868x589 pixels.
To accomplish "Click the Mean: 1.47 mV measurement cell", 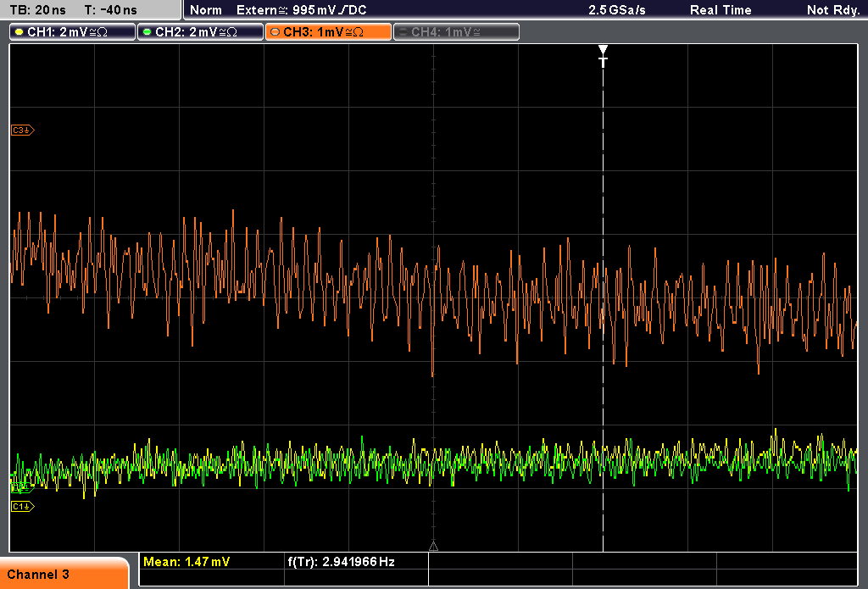I will (x=211, y=562).
